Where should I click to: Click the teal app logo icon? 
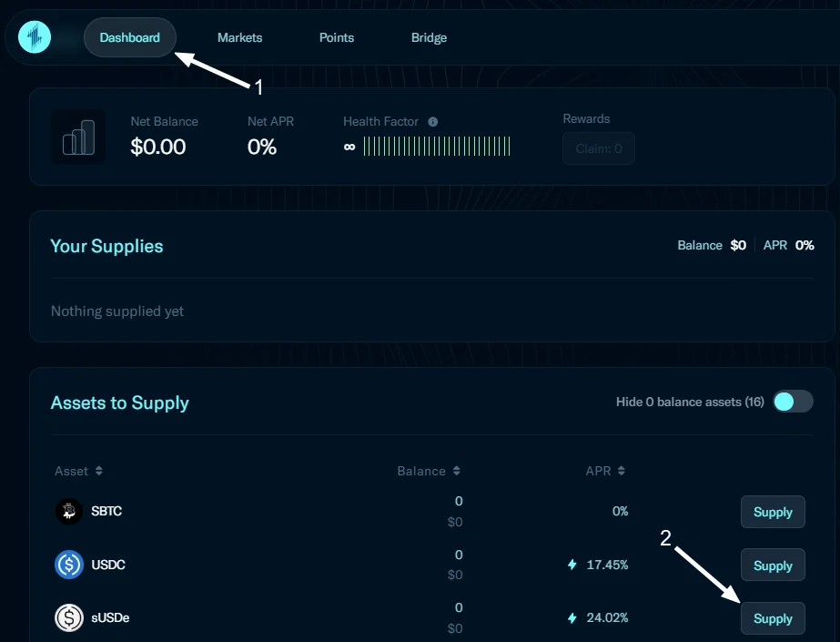coord(35,37)
